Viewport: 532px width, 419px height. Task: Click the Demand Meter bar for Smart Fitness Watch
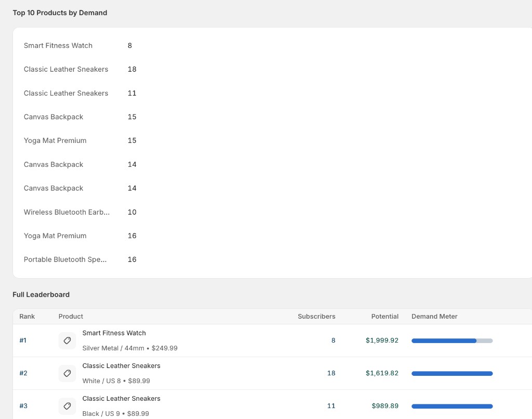(452, 341)
